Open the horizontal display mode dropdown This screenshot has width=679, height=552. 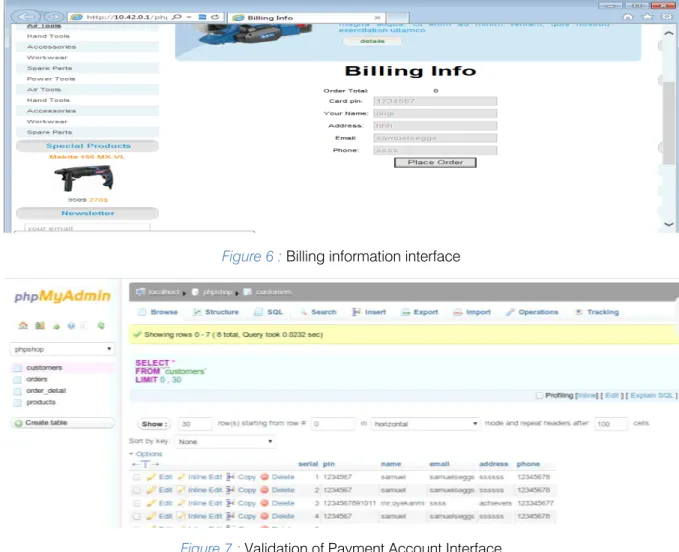pos(425,424)
